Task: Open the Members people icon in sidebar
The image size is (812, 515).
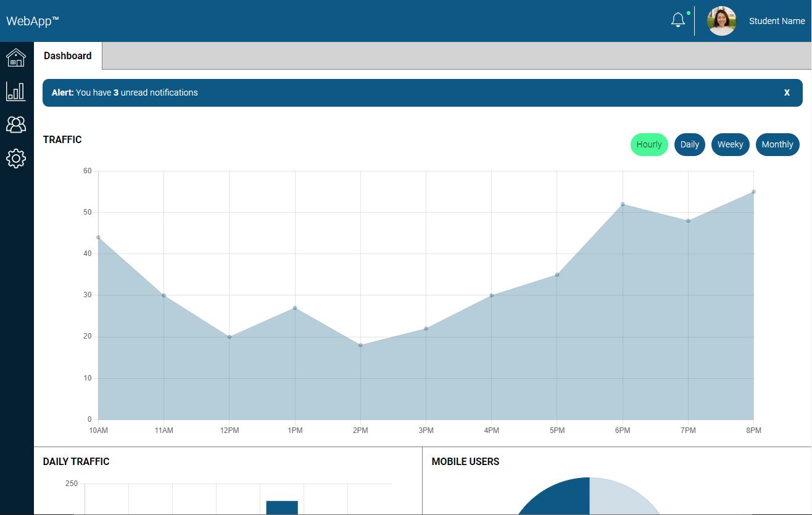Action: (x=16, y=125)
